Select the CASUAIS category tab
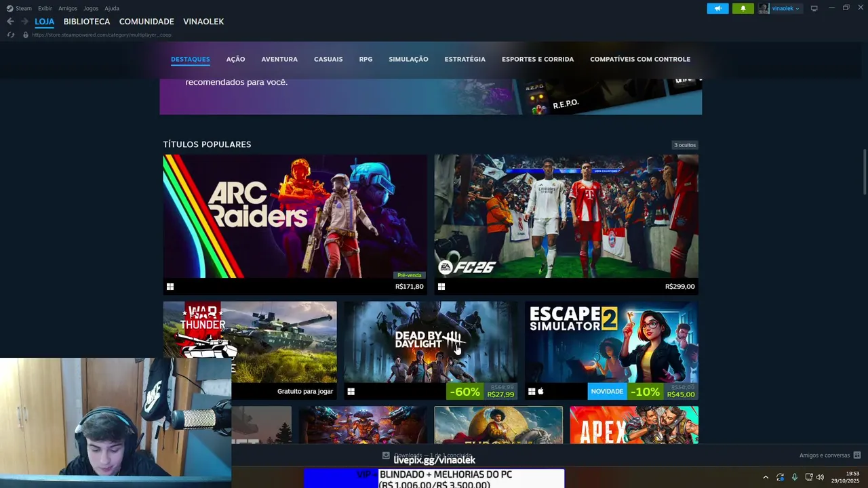 [x=328, y=59]
